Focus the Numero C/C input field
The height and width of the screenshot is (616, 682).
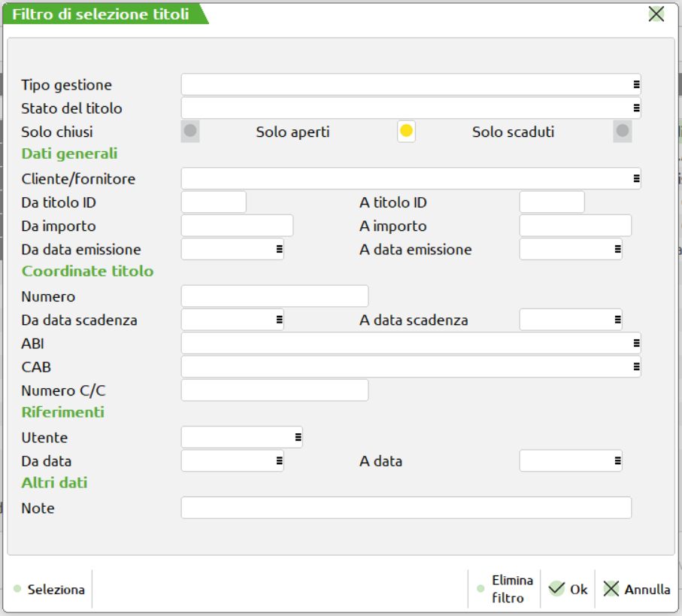274,390
